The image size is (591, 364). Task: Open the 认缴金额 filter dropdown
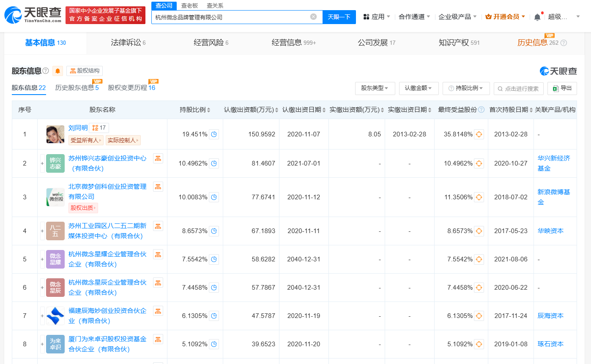[419, 88]
